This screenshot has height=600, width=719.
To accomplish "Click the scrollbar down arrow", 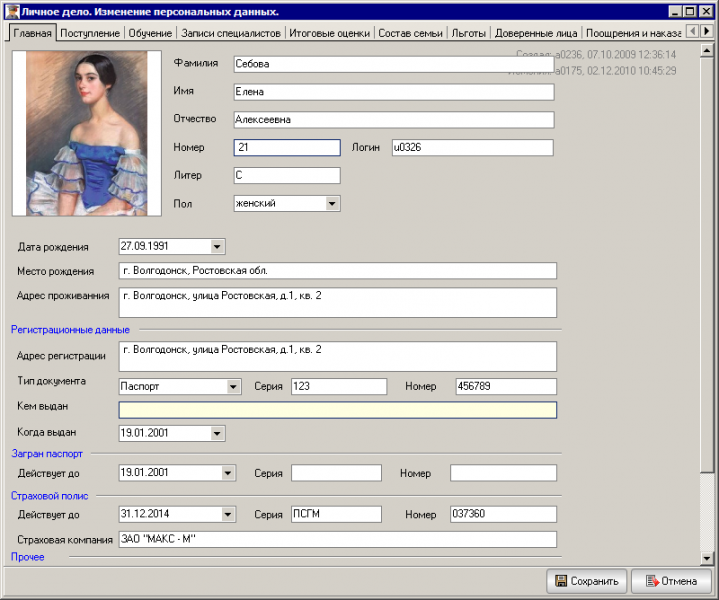I will tap(708, 558).
